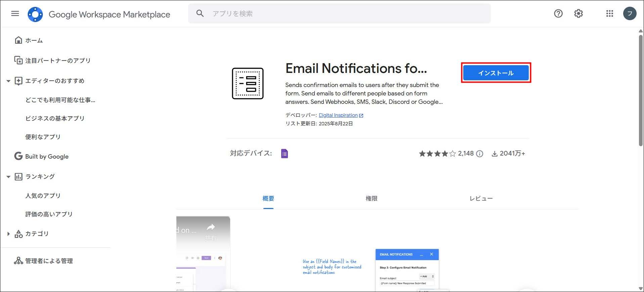Screen dimensions: 644x292
Task: Click the share arrow on the video
Action: pos(211,227)
